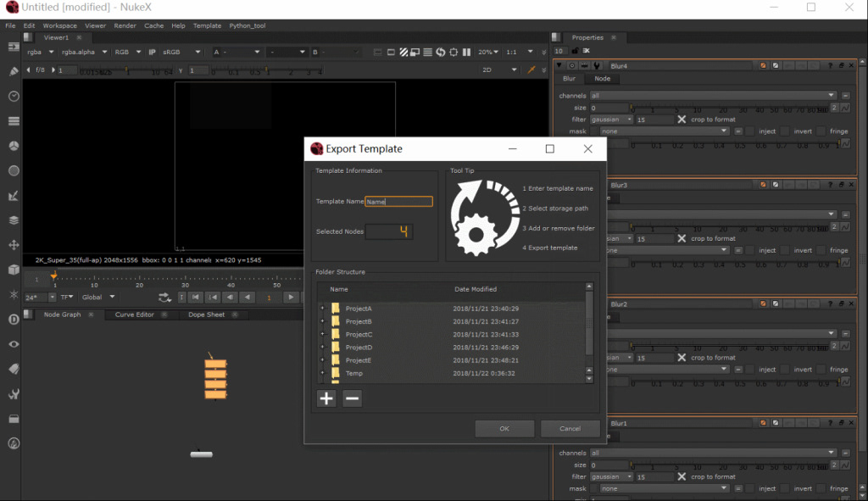Open the Blur4 gaussian filter dropdown
Screen dimensions: 868x501
point(611,120)
